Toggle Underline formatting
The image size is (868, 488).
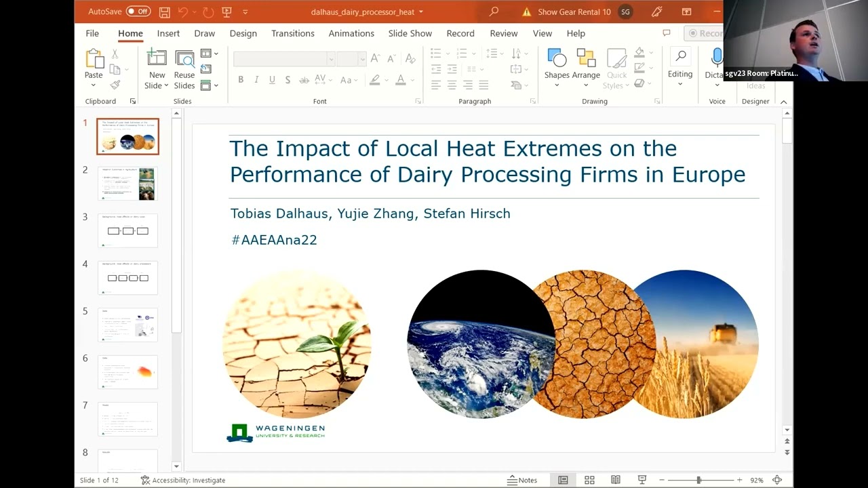(x=272, y=80)
